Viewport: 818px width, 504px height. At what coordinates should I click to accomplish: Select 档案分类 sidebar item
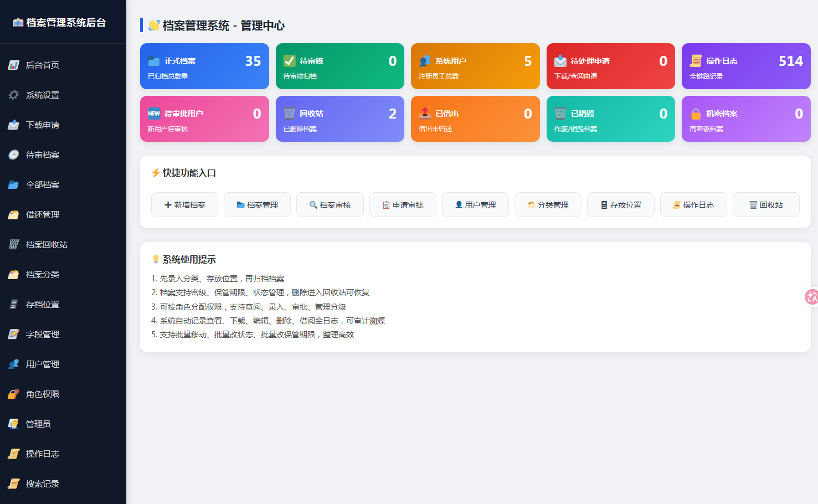pyautogui.click(x=63, y=274)
